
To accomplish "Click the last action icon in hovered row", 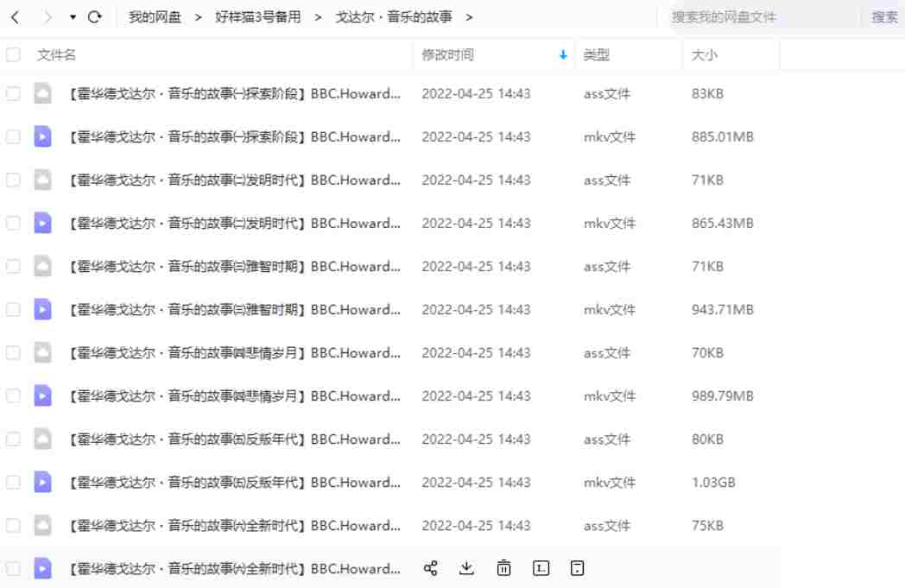I will [x=578, y=568].
